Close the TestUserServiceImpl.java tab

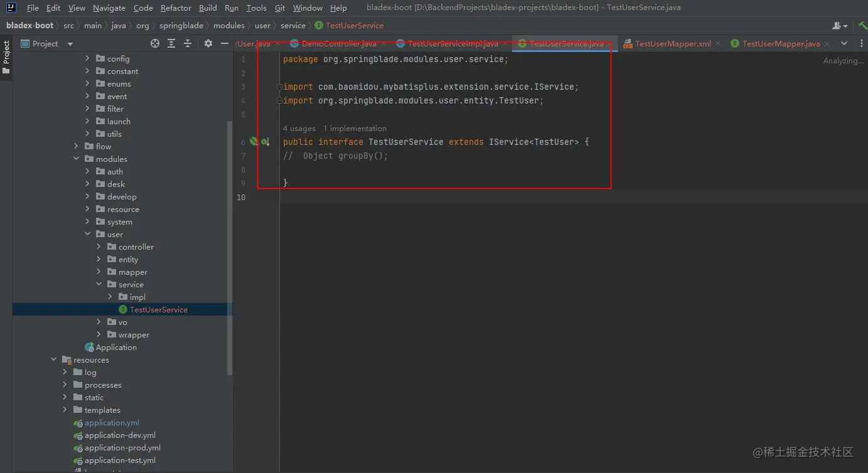[x=505, y=44]
